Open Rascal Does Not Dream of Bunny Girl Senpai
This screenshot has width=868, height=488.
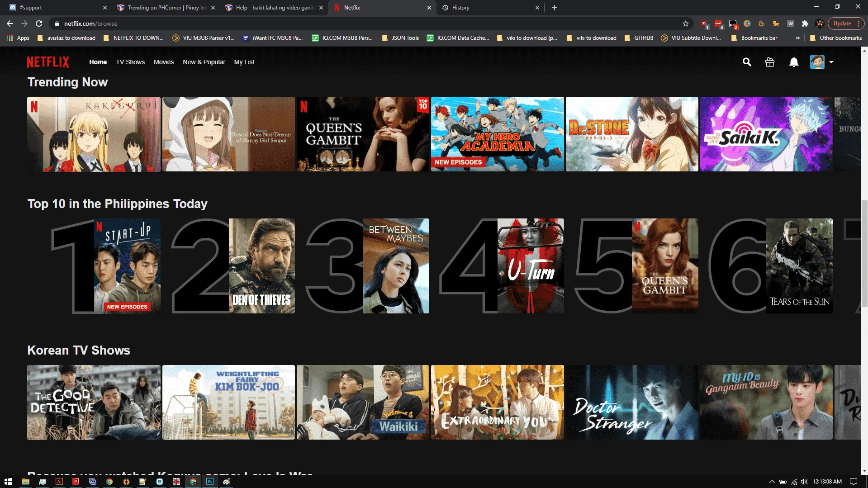pos(228,134)
